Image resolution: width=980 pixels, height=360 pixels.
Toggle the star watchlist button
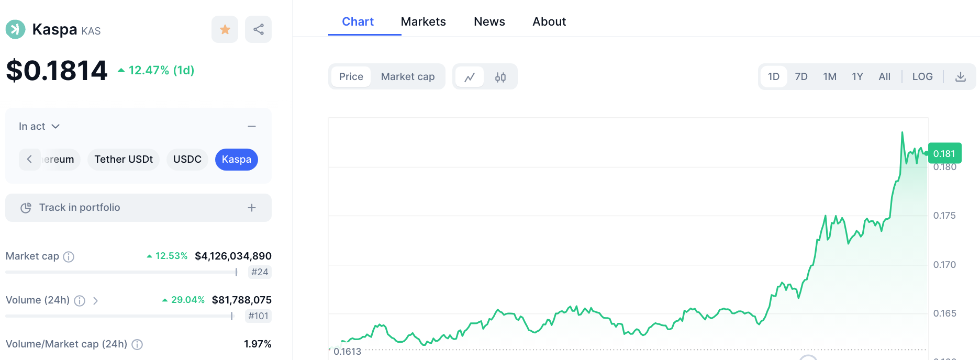(x=225, y=29)
